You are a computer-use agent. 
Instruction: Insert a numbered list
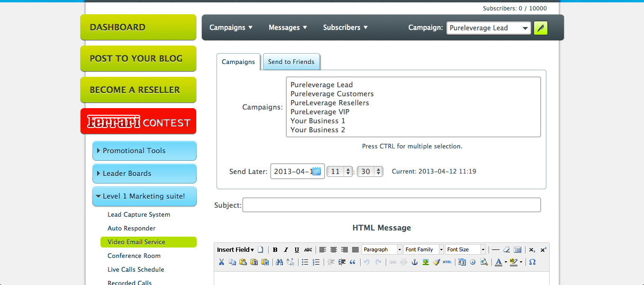coord(316,262)
